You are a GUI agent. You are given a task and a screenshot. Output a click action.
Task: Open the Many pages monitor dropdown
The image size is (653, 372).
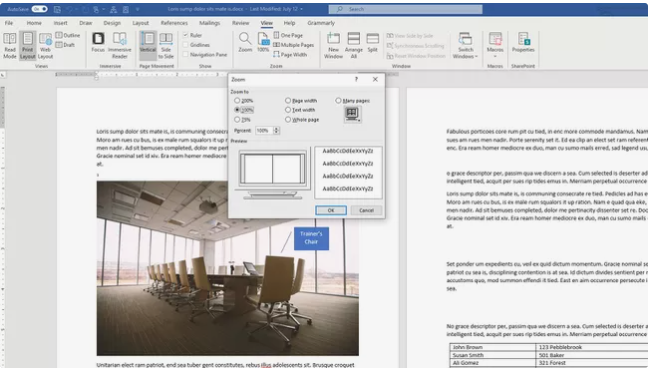pos(352,114)
